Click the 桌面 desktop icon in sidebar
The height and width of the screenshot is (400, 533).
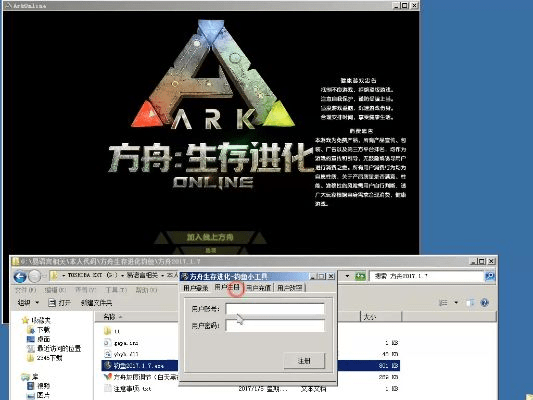pyautogui.click(x=31, y=339)
